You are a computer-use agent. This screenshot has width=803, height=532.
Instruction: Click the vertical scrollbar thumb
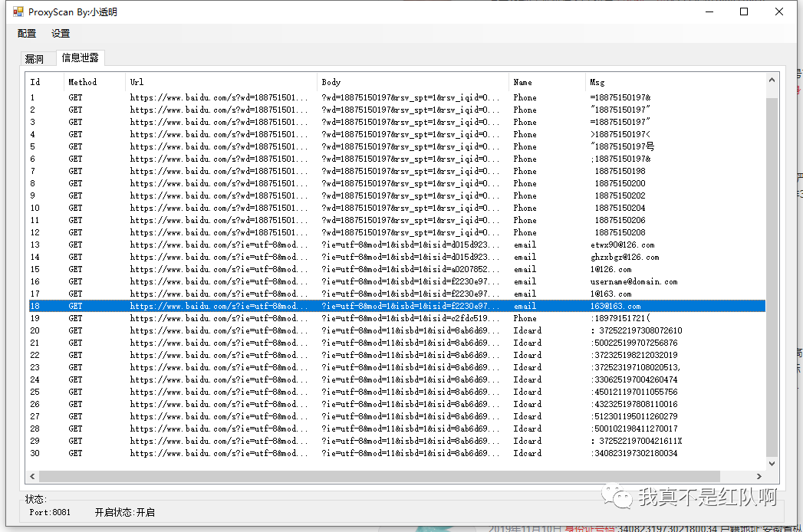click(772, 277)
